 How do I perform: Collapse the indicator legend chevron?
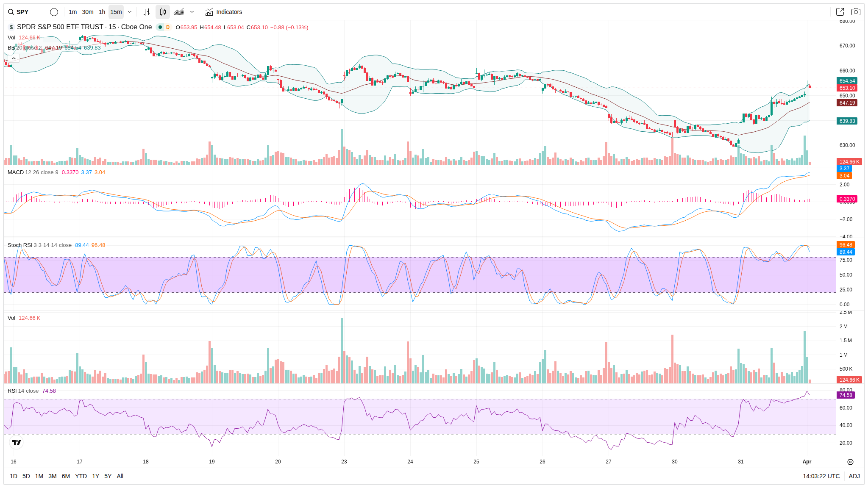coord(14,58)
